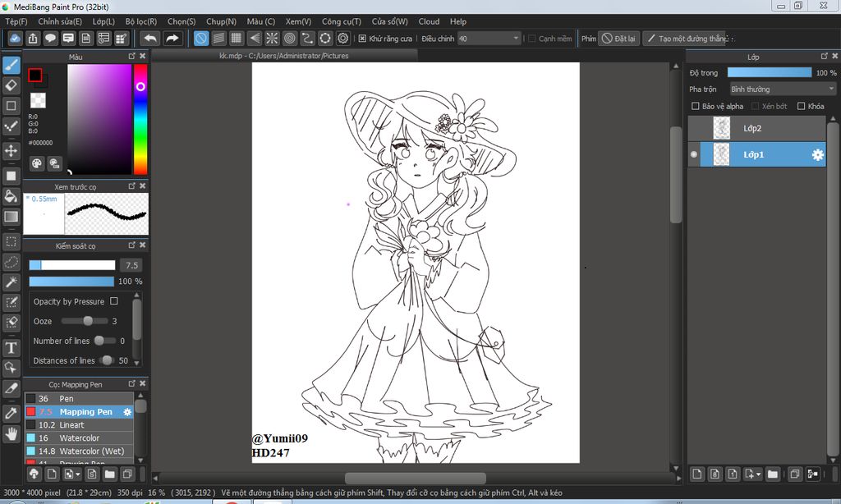Screen dimensions: 841x504
Task: Enable the parallel lines snap guide
Action: [218, 39]
